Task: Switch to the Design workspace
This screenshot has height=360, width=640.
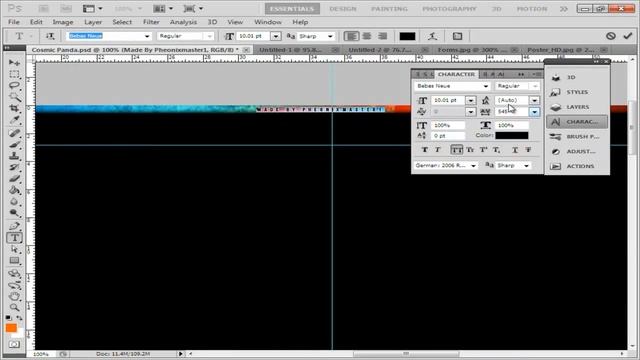Action: pos(342,9)
